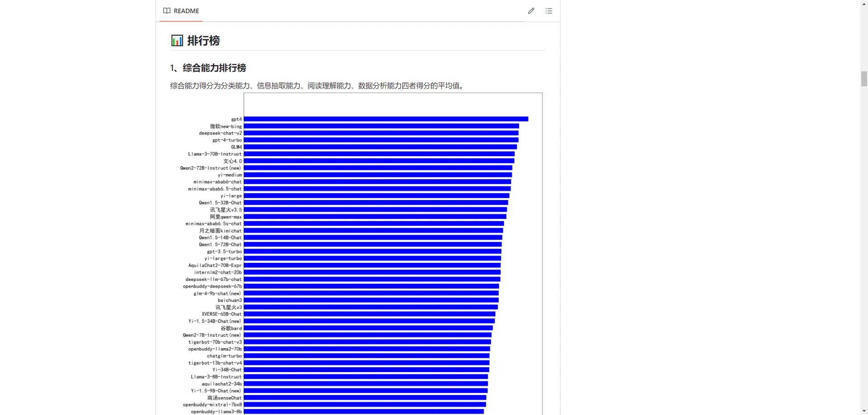This screenshot has height=415, width=868.
Task: Click the 阿里qwen-max chart label
Action: click(x=226, y=217)
